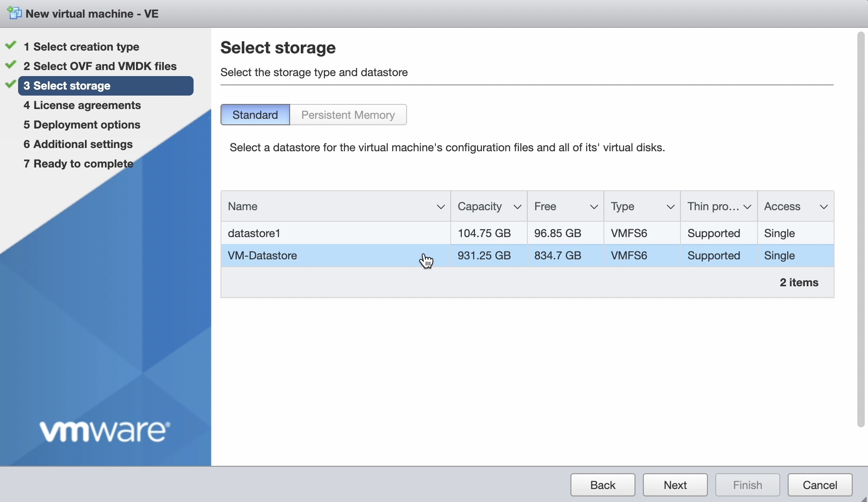The image size is (868, 502).
Task: Click green checkmark beside Select creation type
Action: coord(11,46)
